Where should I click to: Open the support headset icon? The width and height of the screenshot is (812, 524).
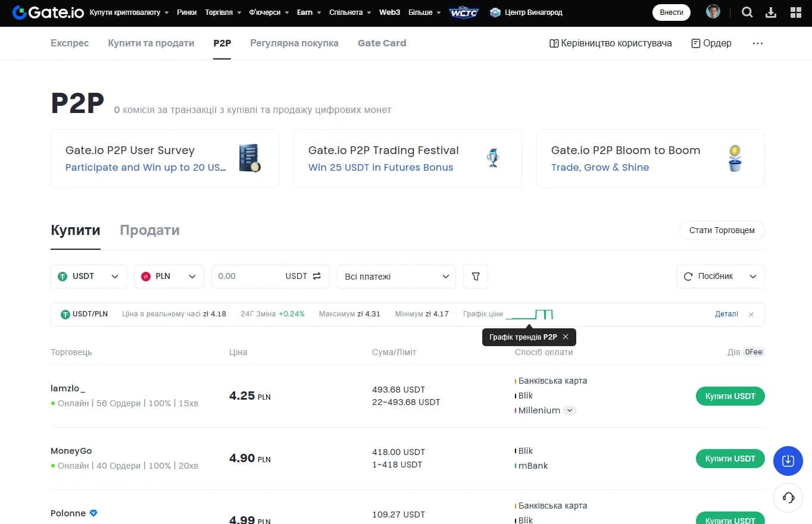(788, 498)
